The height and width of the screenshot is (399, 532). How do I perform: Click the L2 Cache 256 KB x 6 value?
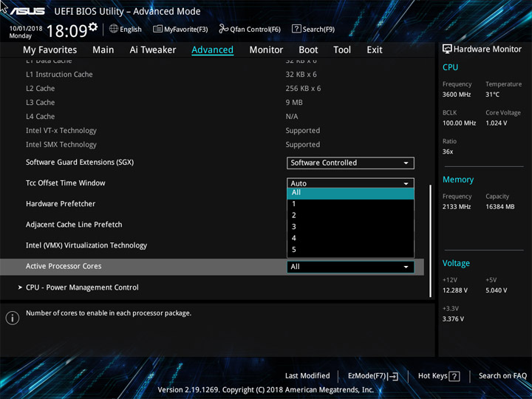303,89
